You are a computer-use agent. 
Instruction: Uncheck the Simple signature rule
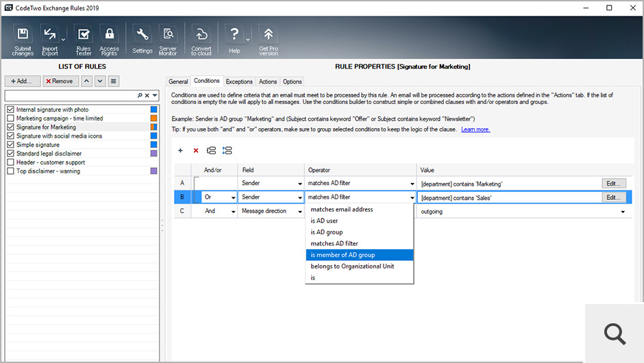point(11,145)
